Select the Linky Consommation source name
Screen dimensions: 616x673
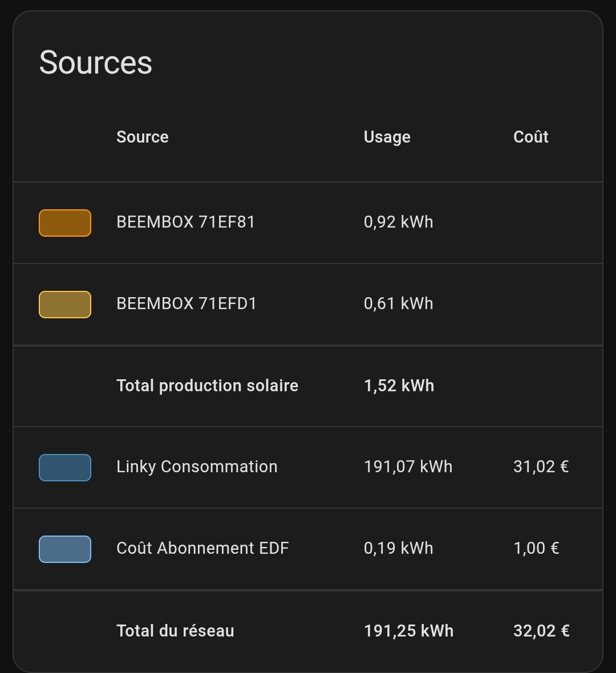pyautogui.click(x=197, y=467)
